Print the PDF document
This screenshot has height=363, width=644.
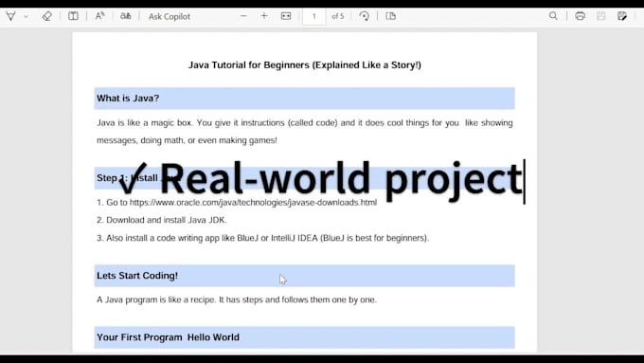580,16
